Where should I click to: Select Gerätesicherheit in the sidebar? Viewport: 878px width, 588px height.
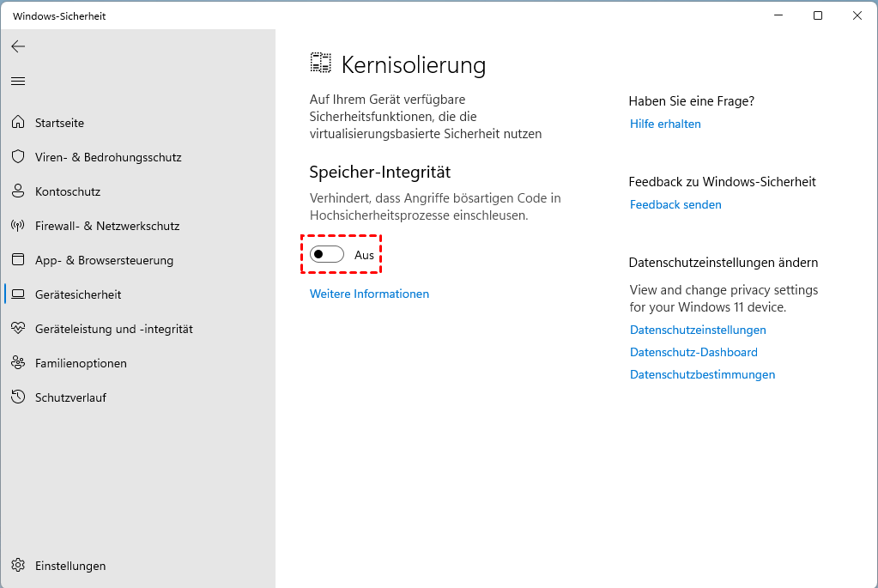point(78,294)
